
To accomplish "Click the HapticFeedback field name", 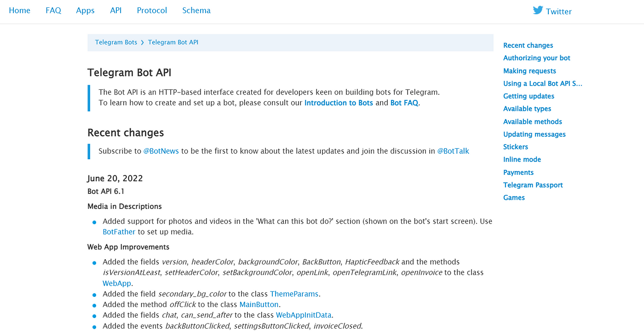I will [372, 262].
